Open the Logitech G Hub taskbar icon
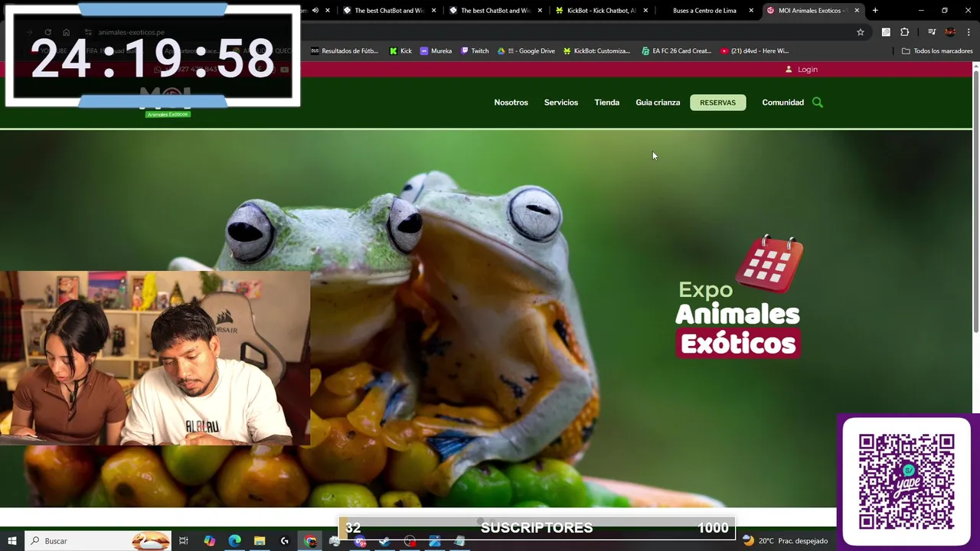Screen dimensions: 980x551 click(285, 541)
